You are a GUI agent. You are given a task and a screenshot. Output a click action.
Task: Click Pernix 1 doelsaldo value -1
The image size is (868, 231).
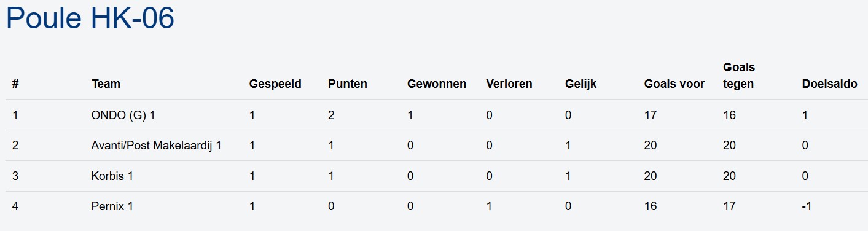pyautogui.click(x=807, y=206)
